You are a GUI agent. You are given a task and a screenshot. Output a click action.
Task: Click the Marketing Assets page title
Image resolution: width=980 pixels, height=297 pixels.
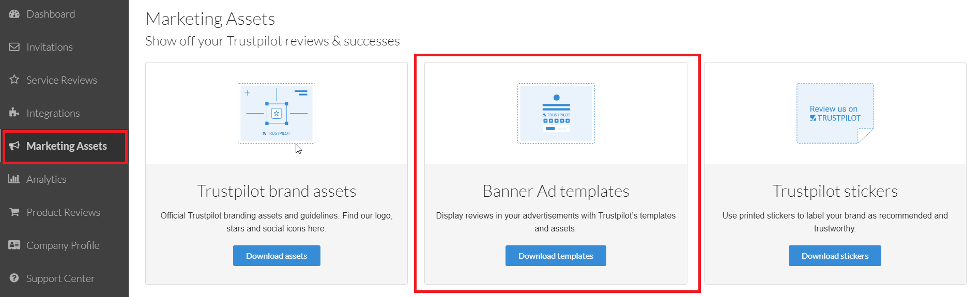pos(210,19)
